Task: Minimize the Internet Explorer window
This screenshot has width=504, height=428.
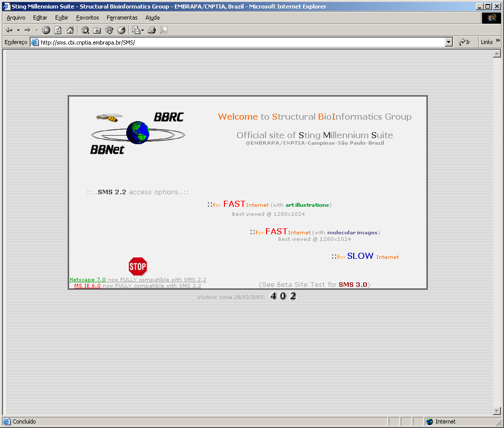Action: click(479, 6)
